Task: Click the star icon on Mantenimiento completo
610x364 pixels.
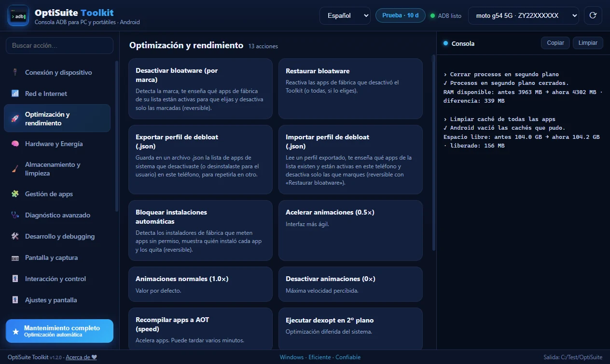Action: click(x=15, y=331)
